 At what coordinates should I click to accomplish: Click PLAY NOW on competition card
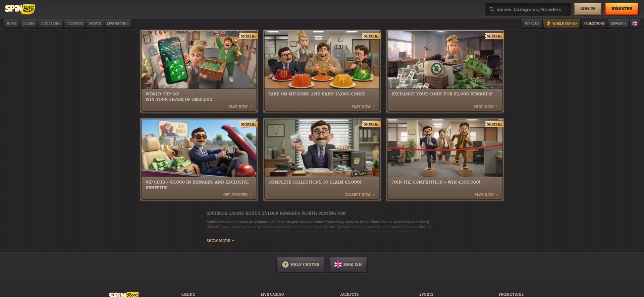pyautogui.click(x=486, y=195)
